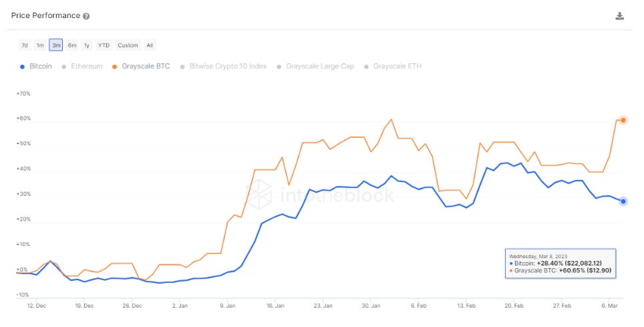The width and height of the screenshot is (644, 327).
Task: Enable the Grayscale ETH series
Action: [x=393, y=66]
